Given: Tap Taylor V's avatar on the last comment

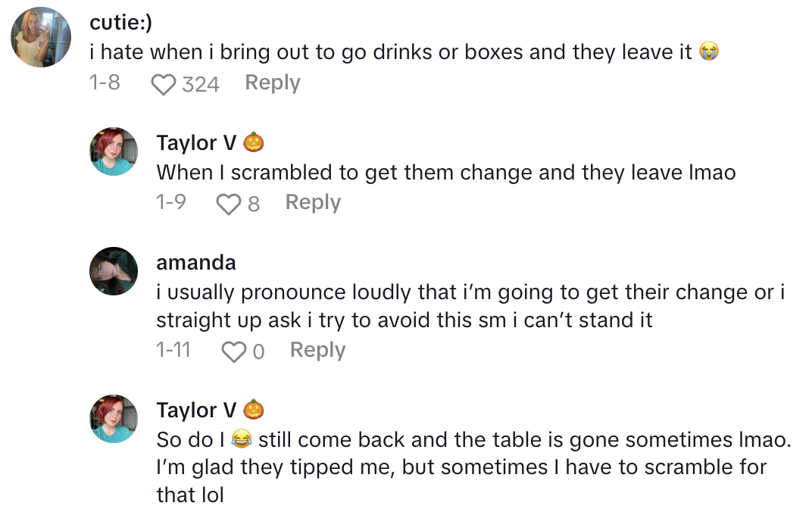Looking at the screenshot, I should coord(114,419).
